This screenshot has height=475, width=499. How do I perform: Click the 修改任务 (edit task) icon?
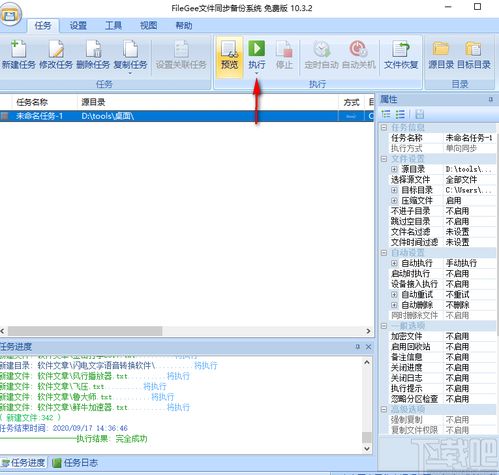click(56, 49)
